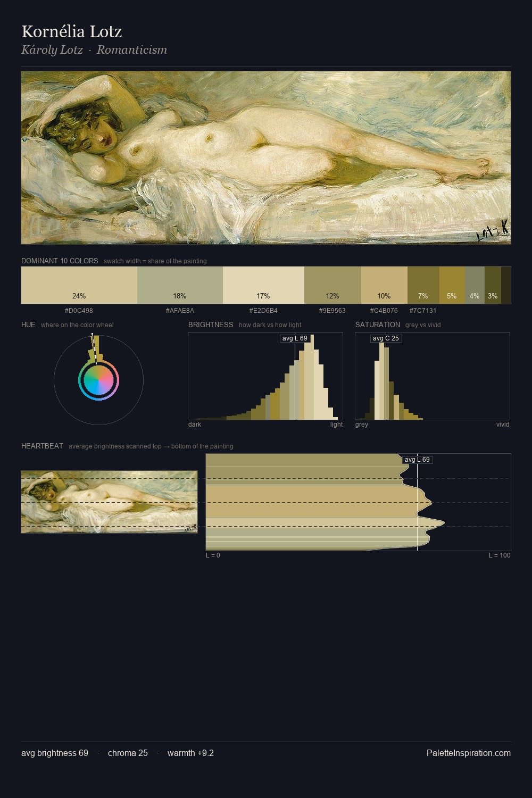This screenshot has height=798, width=532.
Task: Click the 'light' brightness axis label
Action: tap(337, 425)
